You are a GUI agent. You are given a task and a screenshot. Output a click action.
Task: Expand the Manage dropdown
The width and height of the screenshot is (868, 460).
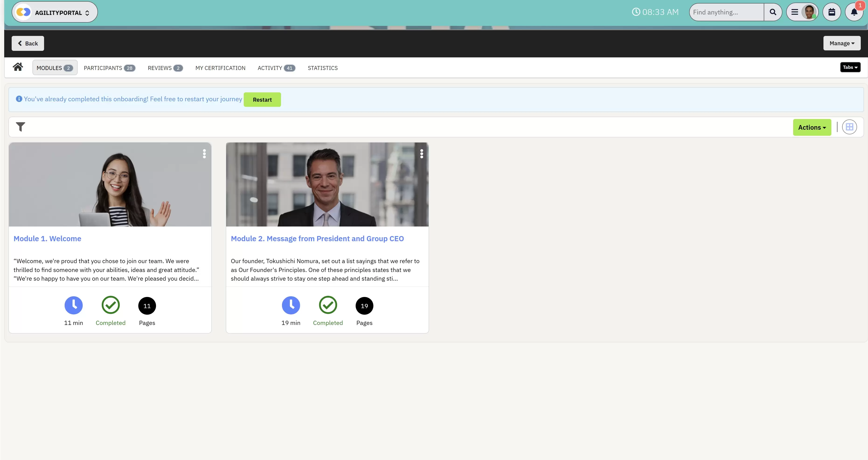click(842, 43)
